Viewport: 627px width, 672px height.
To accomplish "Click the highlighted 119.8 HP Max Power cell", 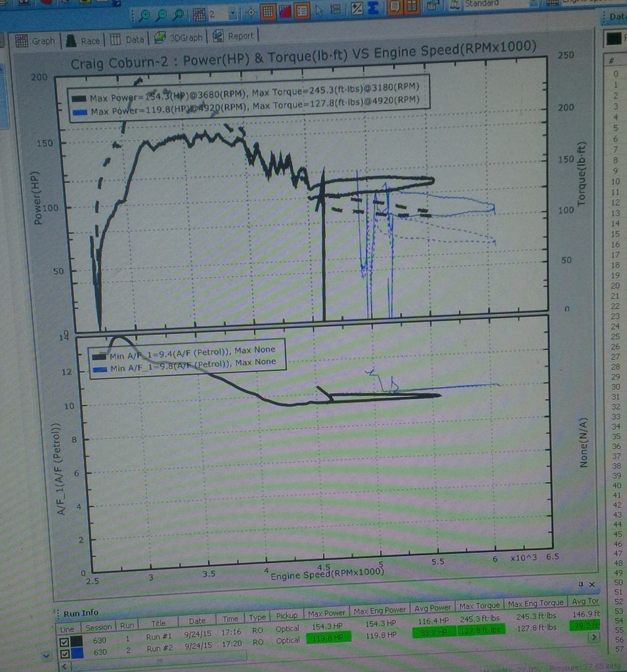I will [329, 638].
